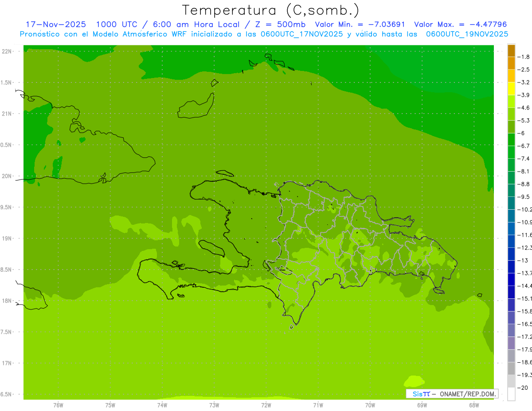Screen dimensions: 532x411
Task: Click the colorbar label "-1.8"
Action: point(524,57)
